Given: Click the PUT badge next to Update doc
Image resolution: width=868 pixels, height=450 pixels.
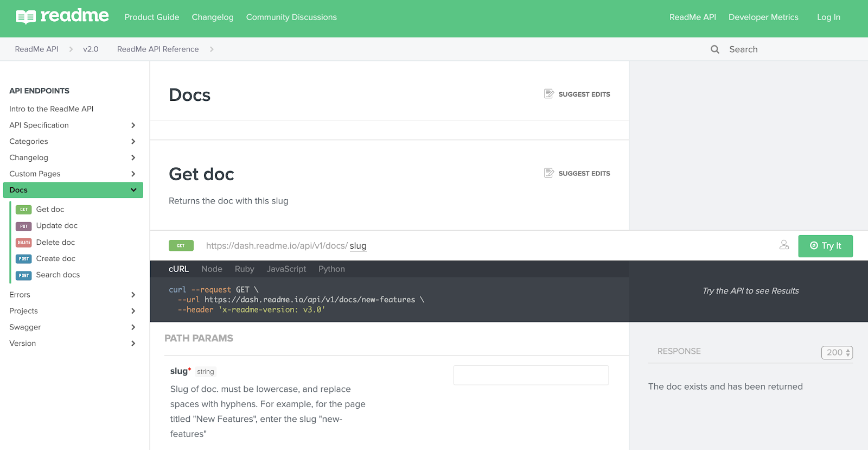Looking at the screenshot, I should coord(23,226).
